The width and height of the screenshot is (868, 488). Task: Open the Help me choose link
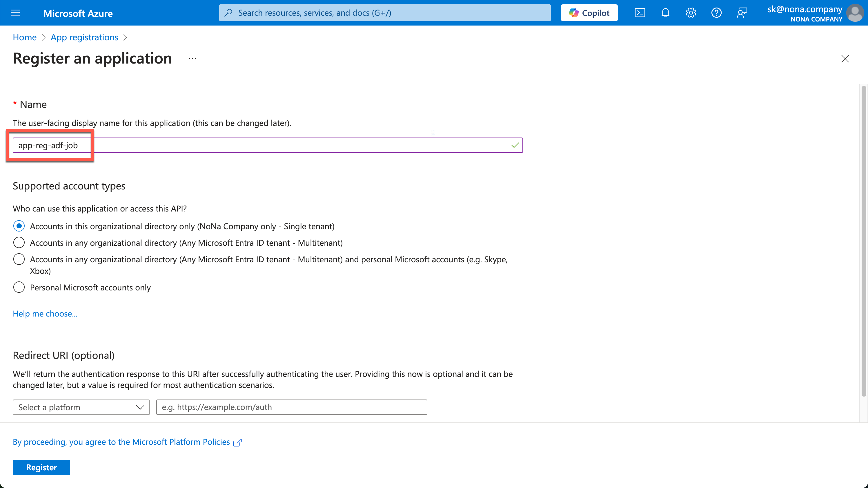tap(45, 314)
